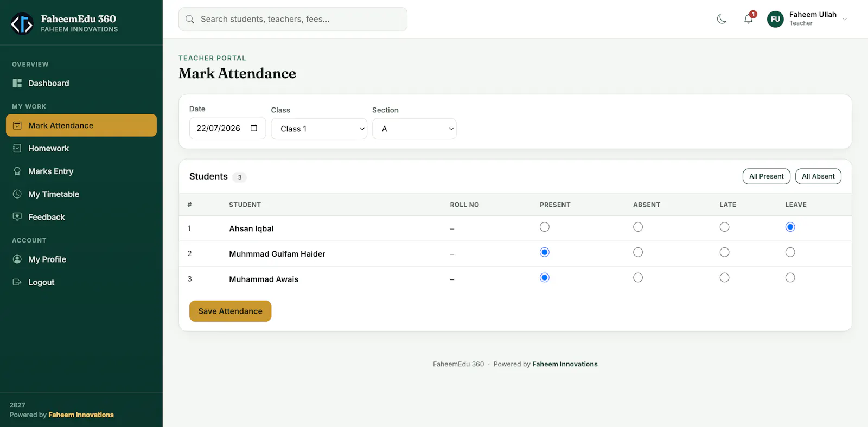The image size is (868, 427).
Task: Mark Ahsan Iqbal as Late
Action: pos(724,227)
